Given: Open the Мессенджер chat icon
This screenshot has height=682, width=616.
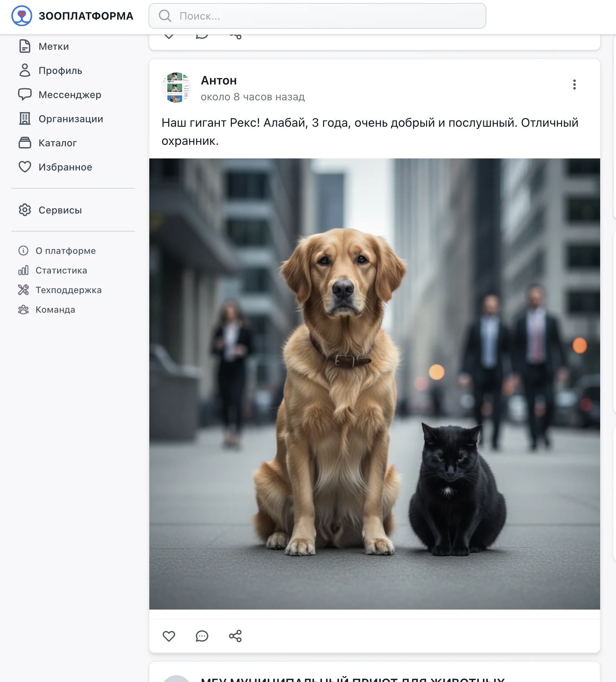Looking at the screenshot, I should click(25, 94).
